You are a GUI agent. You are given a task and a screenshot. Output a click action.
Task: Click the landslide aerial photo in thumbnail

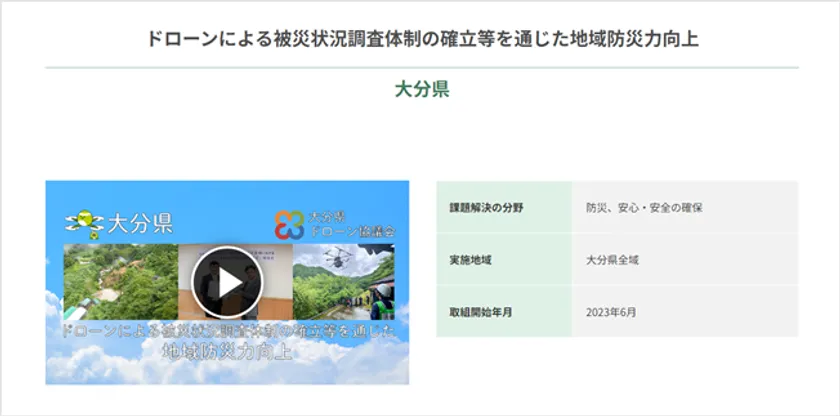121,282
